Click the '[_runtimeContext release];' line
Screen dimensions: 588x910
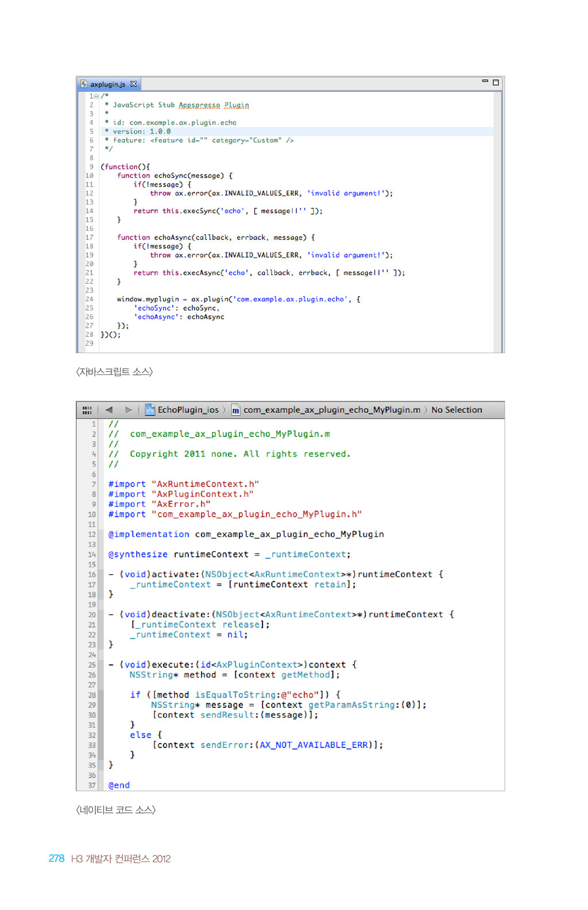tap(200, 625)
